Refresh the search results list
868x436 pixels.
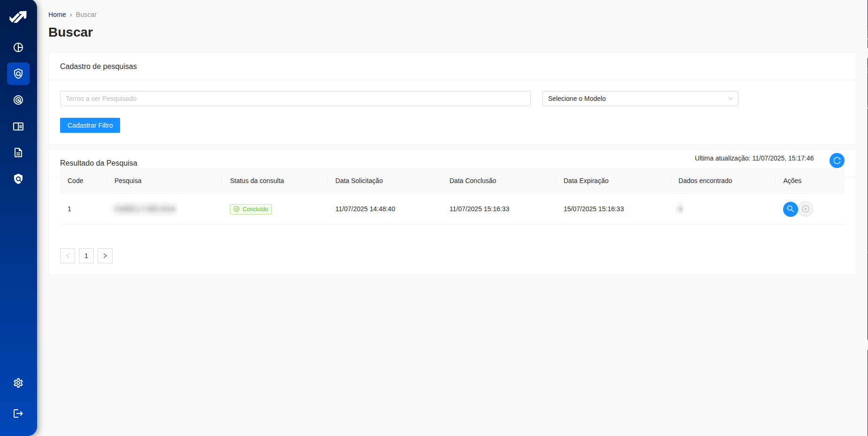coord(837,161)
